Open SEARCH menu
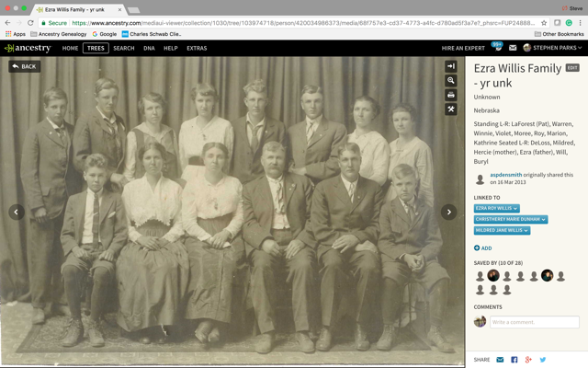Image resolution: width=588 pixels, height=368 pixels. [124, 48]
